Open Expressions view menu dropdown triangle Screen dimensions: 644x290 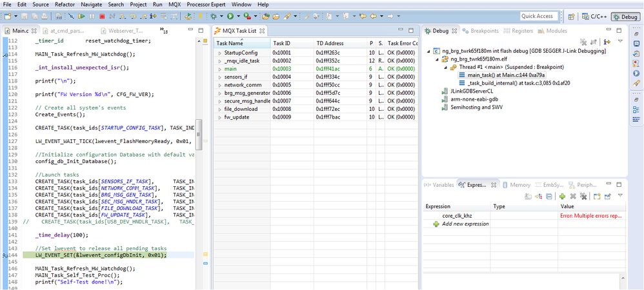[x=620, y=196]
